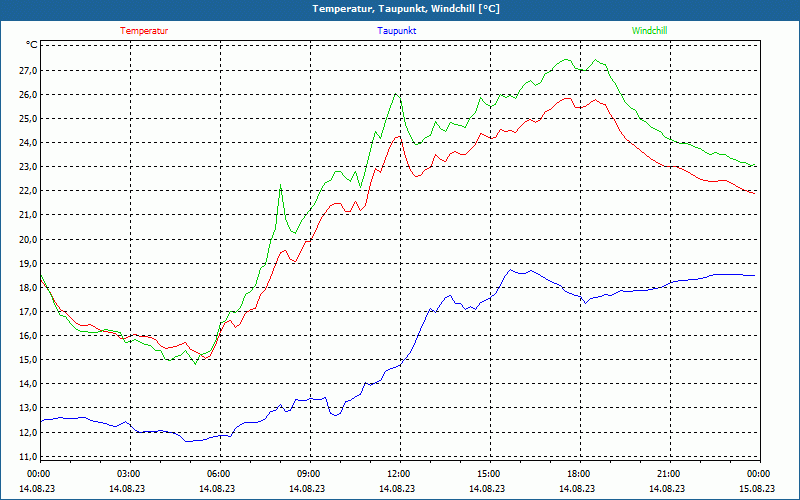Click the green windchill peak near 12:00
This screenshot has width=800, height=500.
pyautogui.click(x=396, y=94)
